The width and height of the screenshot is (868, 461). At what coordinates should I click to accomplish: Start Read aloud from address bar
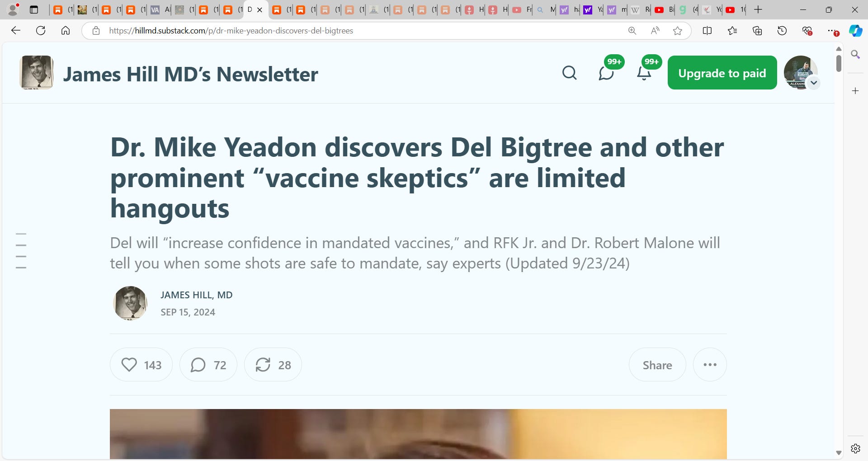pos(655,31)
